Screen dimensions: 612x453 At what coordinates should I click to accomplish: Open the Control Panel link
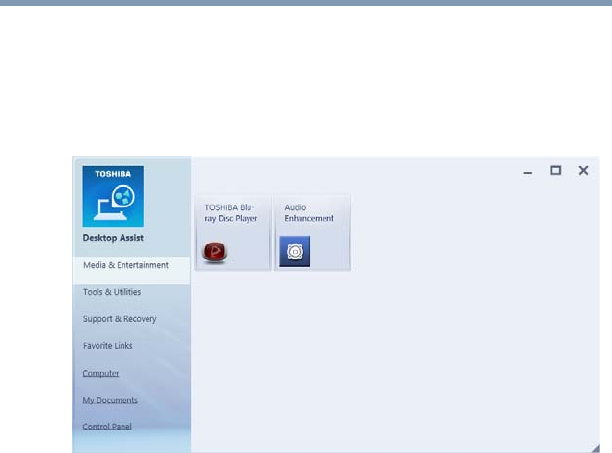[107, 426]
